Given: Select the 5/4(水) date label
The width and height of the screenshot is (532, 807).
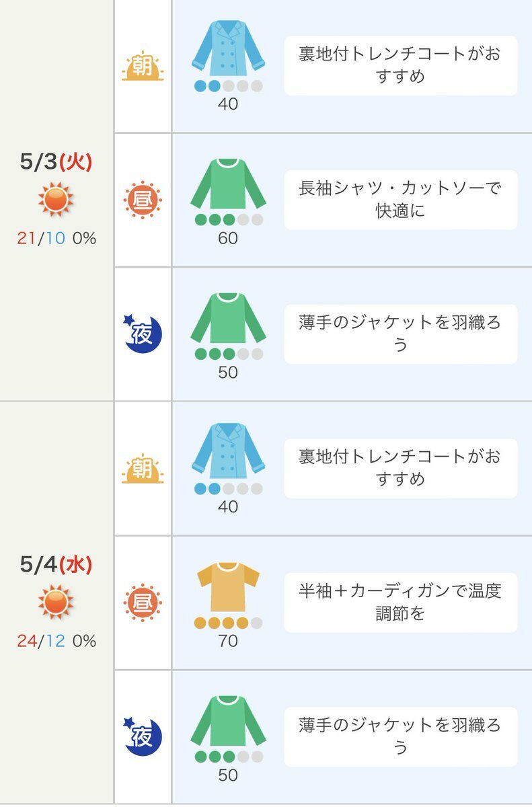Looking at the screenshot, I should (56, 565).
